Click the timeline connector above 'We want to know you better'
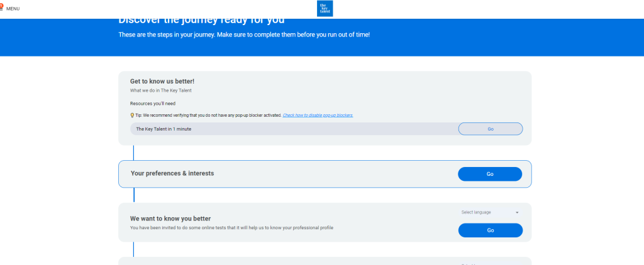Image resolution: width=644 pixels, height=265 pixels. point(133,195)
